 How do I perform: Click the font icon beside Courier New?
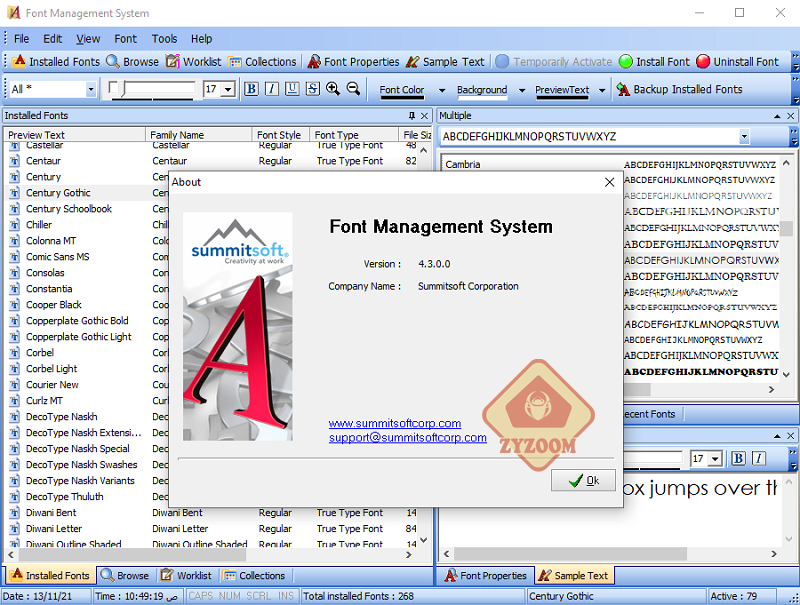pos(15,385)
